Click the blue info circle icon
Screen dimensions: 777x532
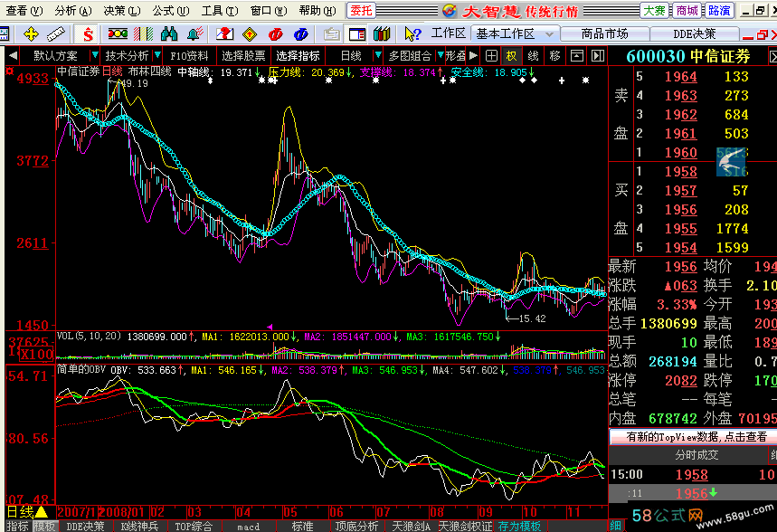click(x=301, y=33)
